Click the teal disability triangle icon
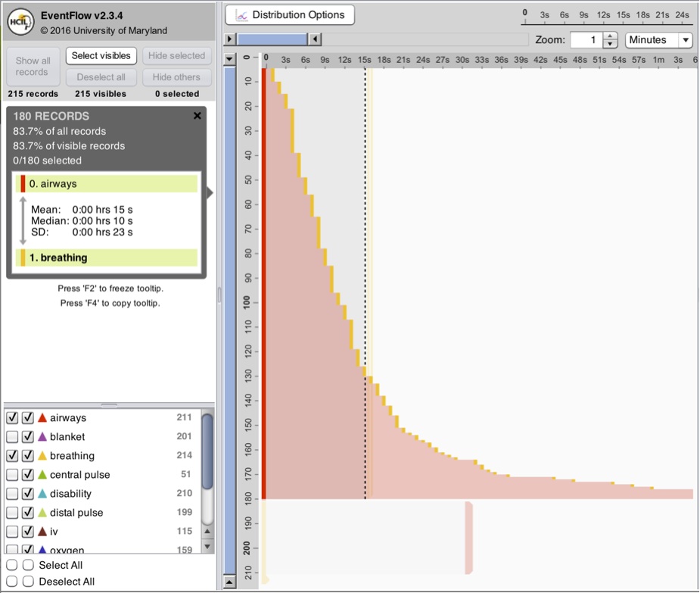 click(x=42, y=494)
